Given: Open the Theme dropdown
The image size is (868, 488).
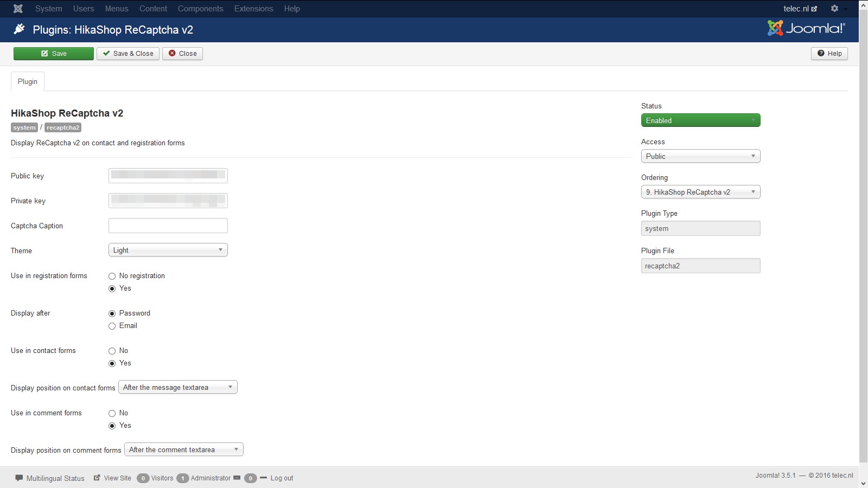Looking at the screenshot, I should click(168, 250).
